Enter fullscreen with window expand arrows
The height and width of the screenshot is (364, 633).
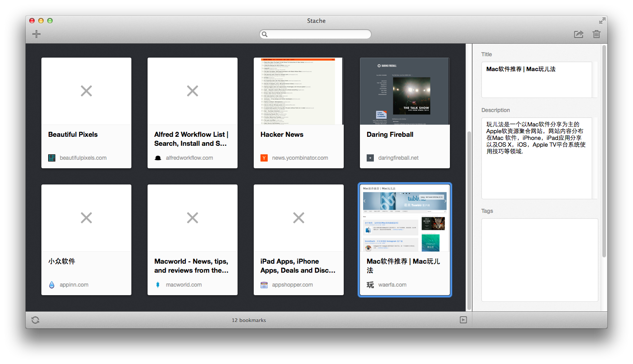tap(602, 21)
